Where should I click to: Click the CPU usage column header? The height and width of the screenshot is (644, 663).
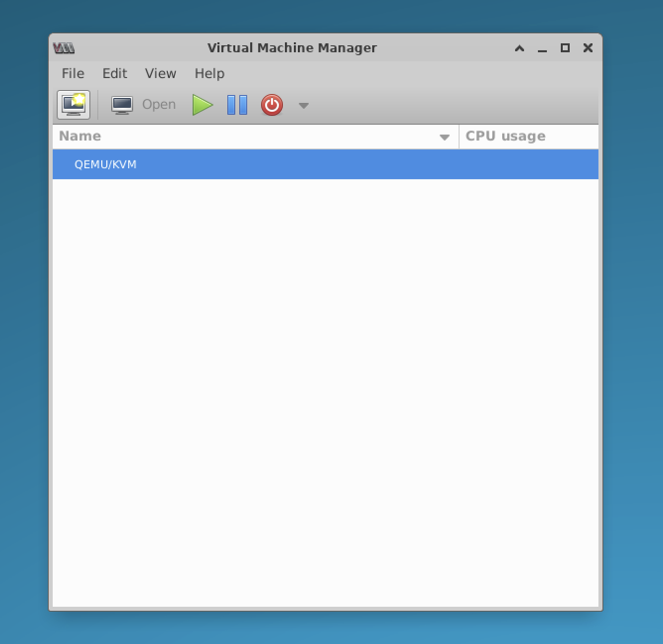[529, 136]
